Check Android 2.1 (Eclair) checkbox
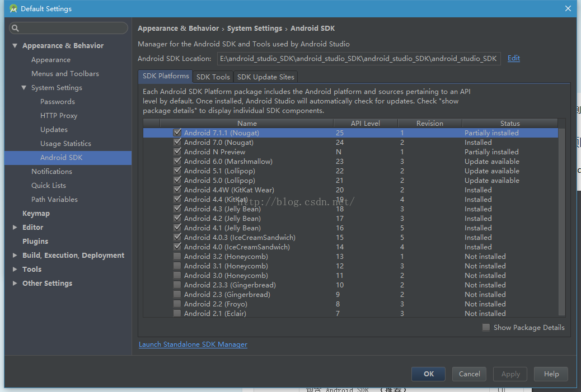 (177, 313)
